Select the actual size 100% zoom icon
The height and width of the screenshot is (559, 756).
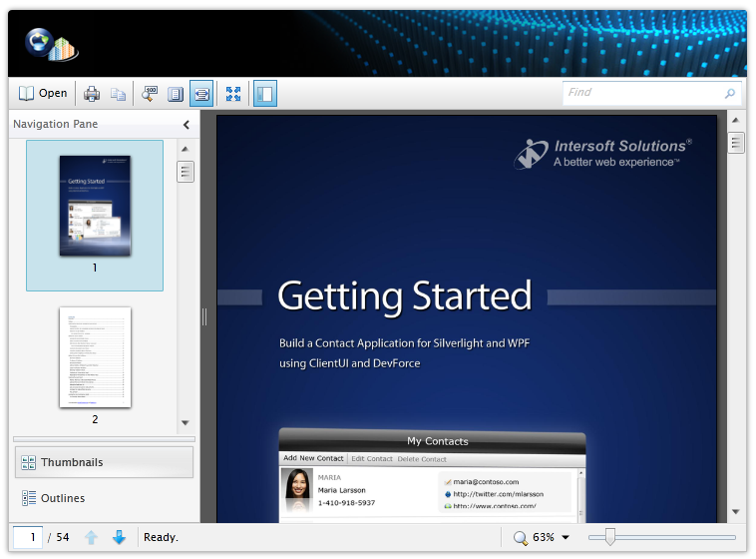150,93
